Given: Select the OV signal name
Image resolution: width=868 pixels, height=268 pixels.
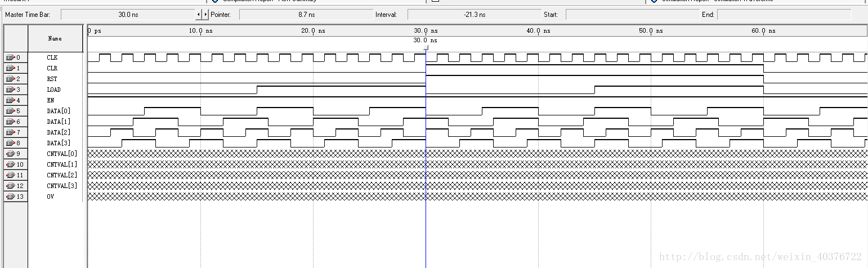Looking at the screenshot, I should (x=51, y=196).
